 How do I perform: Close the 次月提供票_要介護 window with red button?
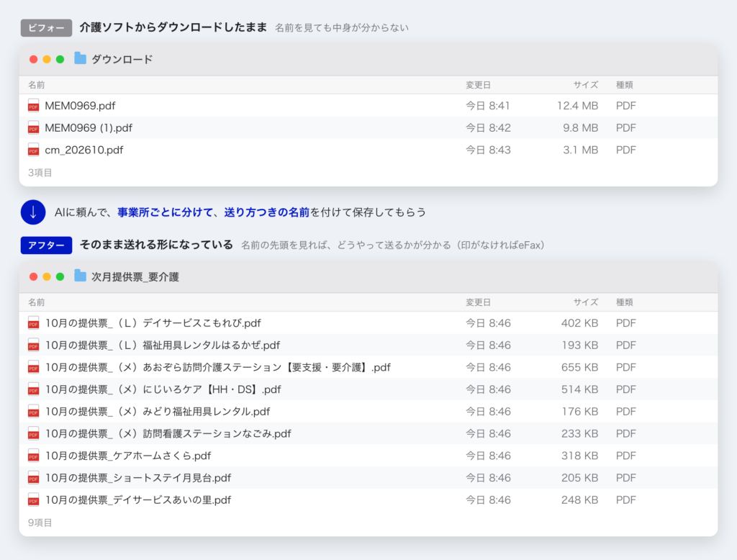33,276
